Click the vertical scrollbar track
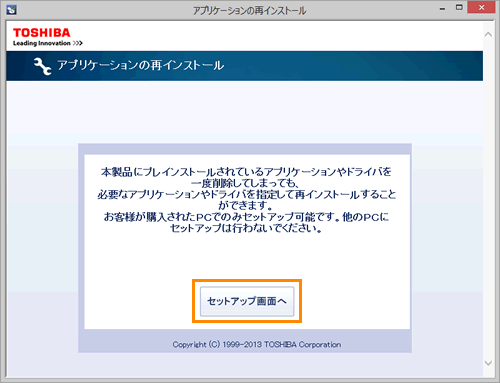The width and height of the screenshot is (500, 383). pos(488,199)
